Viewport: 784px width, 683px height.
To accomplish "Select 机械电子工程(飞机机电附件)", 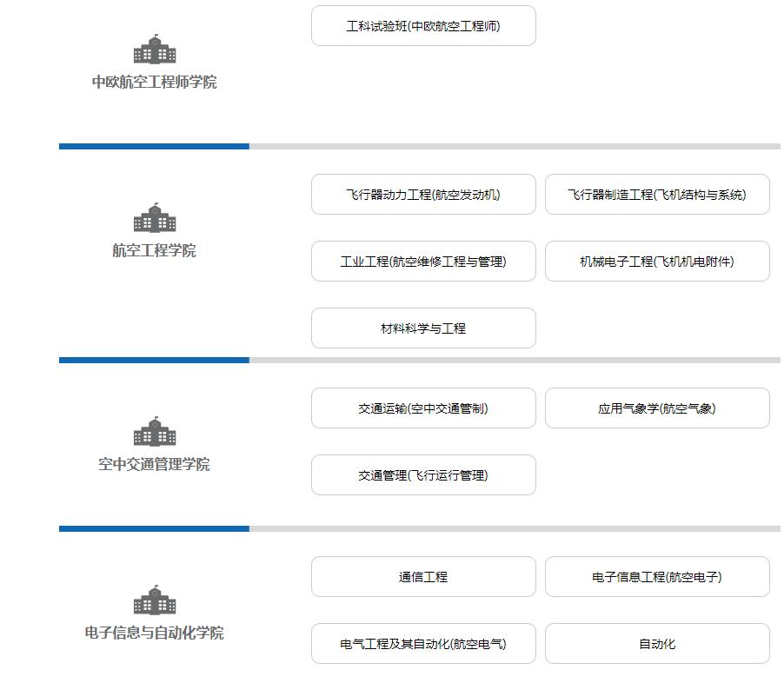I will pyautogui.click(x=657, y=262).
